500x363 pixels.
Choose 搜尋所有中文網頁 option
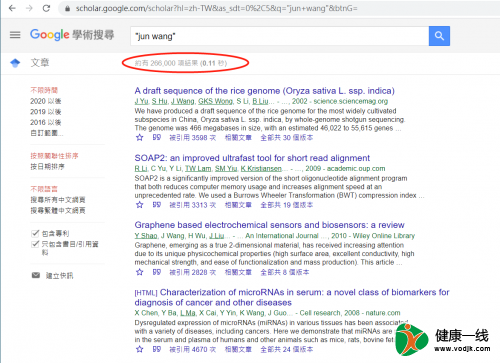pyautogui.click(x=58, y=200)
